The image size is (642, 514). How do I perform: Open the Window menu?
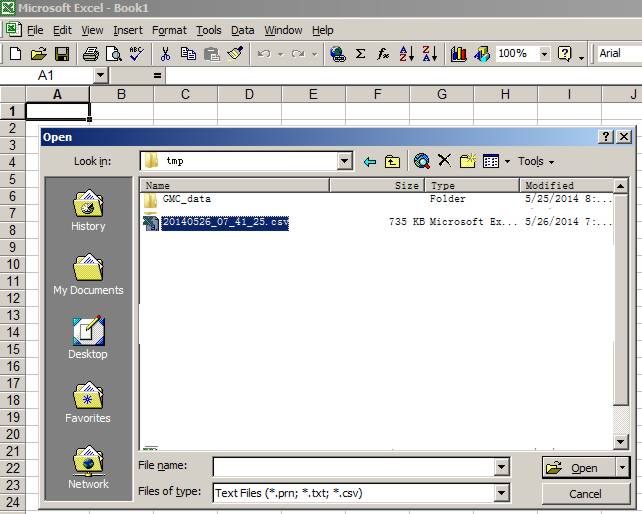(x=283, y=30)
